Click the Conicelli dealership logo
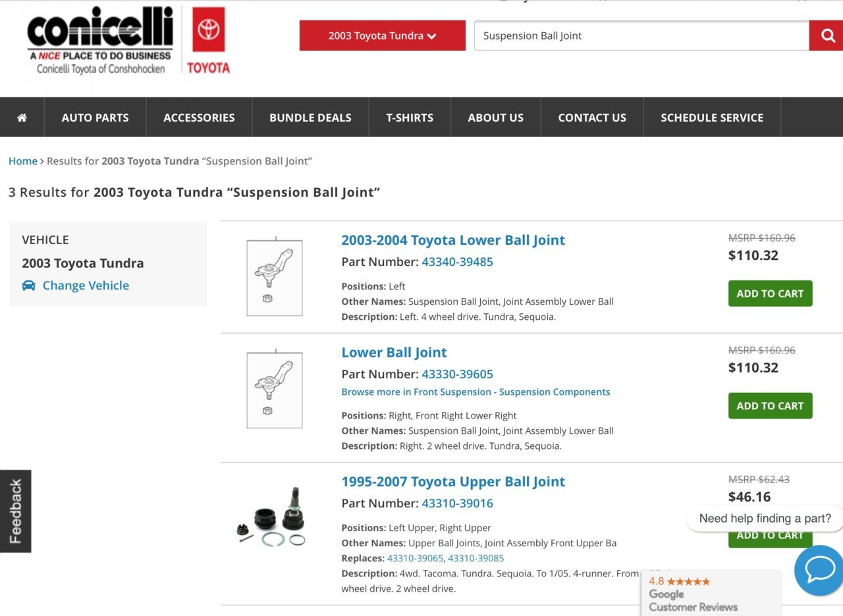The image size is (843, 616). [x=100, y=41]
